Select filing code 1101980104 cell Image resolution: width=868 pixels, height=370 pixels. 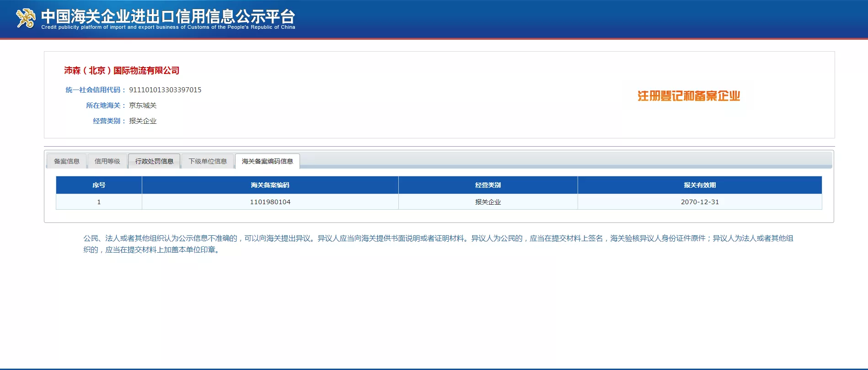pos(270,202)
